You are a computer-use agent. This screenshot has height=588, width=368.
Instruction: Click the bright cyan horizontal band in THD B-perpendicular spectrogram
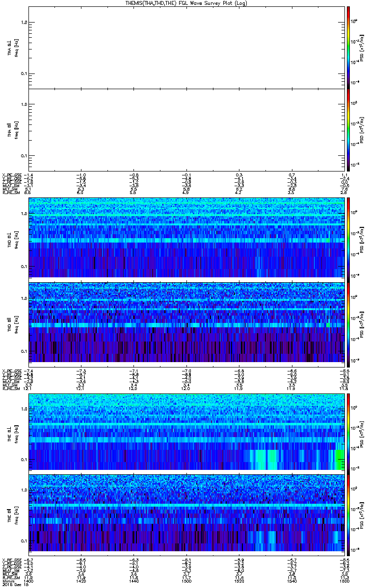click(186, 241)
